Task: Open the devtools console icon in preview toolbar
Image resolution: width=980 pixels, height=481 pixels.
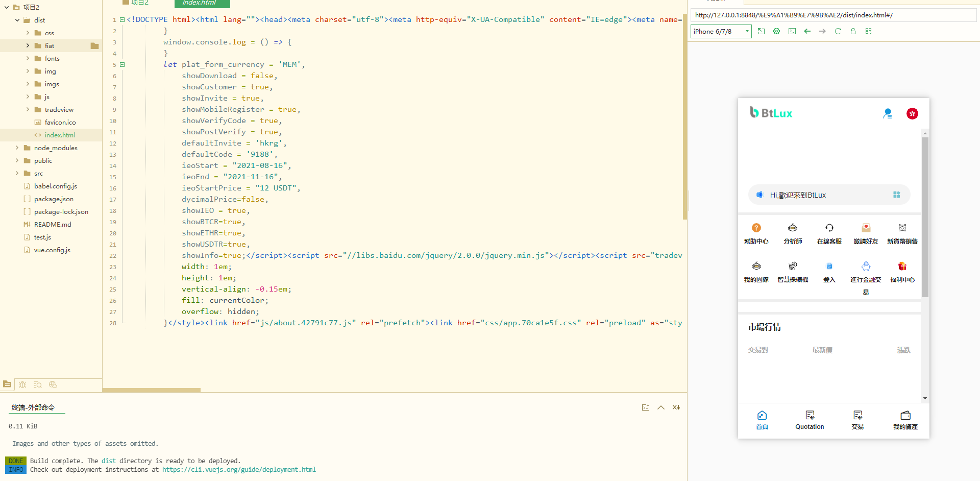Action: click(x=792, y=31)
